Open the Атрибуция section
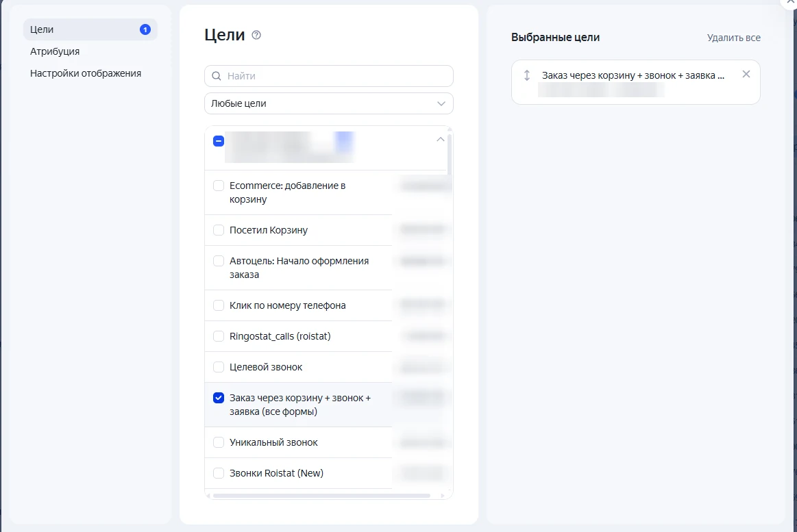 tap(55, 51)
